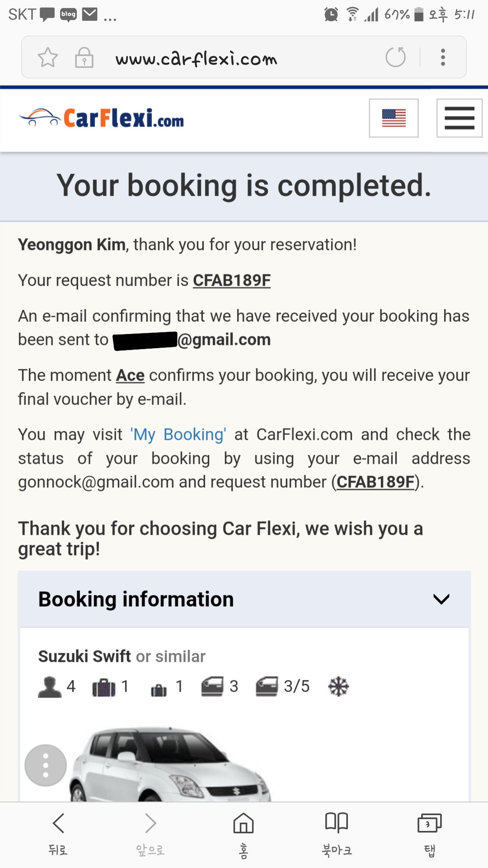Tap the Suzuki Swift car image

click(172, 764)
